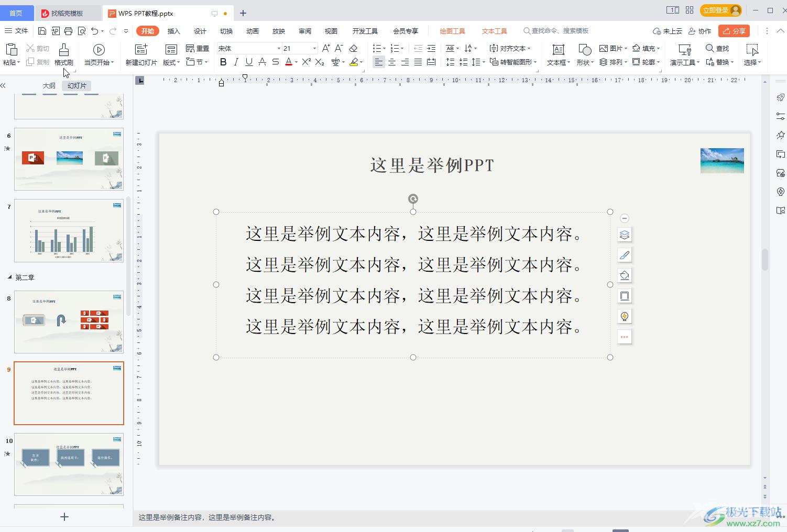787x532 pixels.
Task: Toggle Underline formatting
Action: point(249,62)
